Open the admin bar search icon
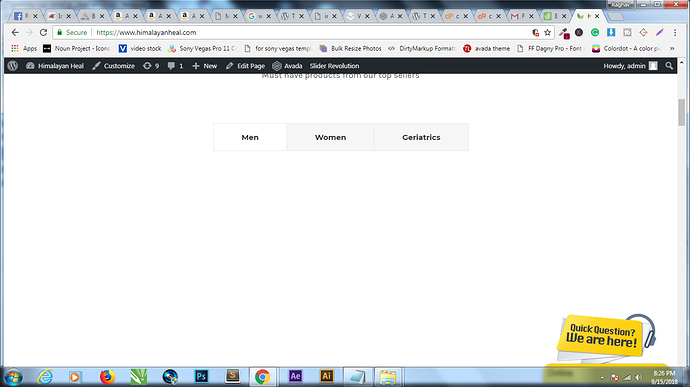The height and width of the screenshot is (387, 690). coord(669,66)
